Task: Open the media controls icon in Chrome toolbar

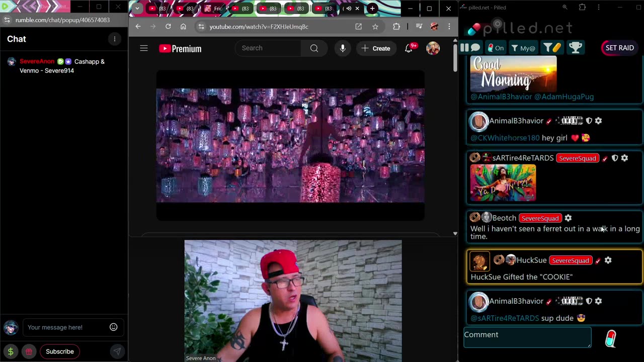Action: coord(419,27)
